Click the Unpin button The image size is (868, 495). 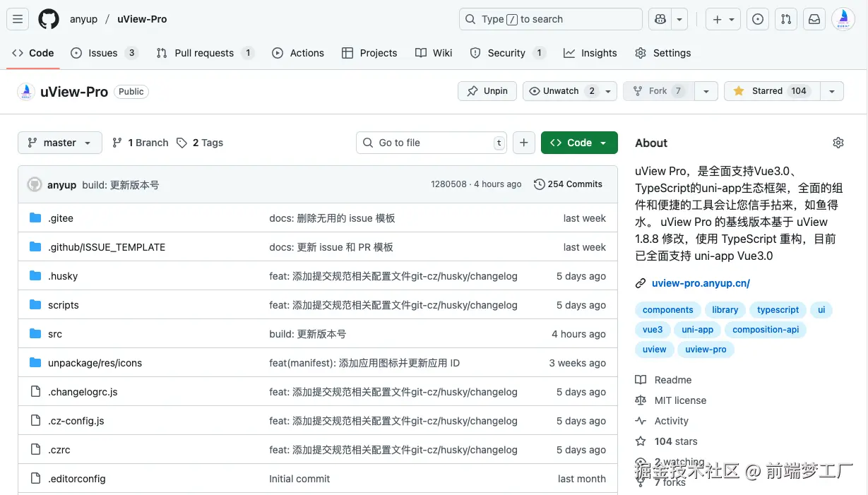point(487,91)
